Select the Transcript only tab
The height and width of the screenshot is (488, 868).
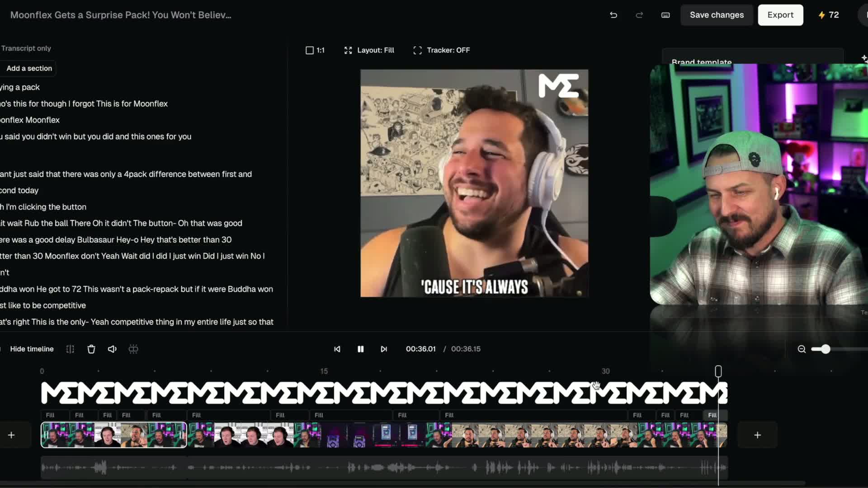click(26, 48)
